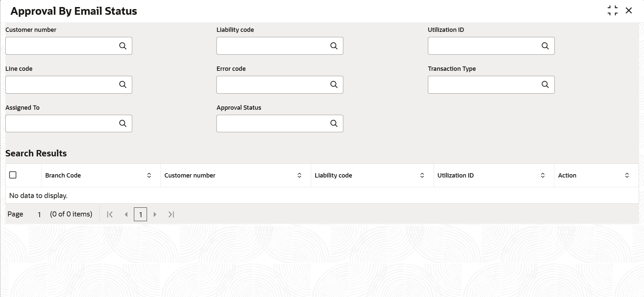Sort results by Branch Code column
Screen dimensions: 644x297
pyautogui.click(x=149, y=175)
